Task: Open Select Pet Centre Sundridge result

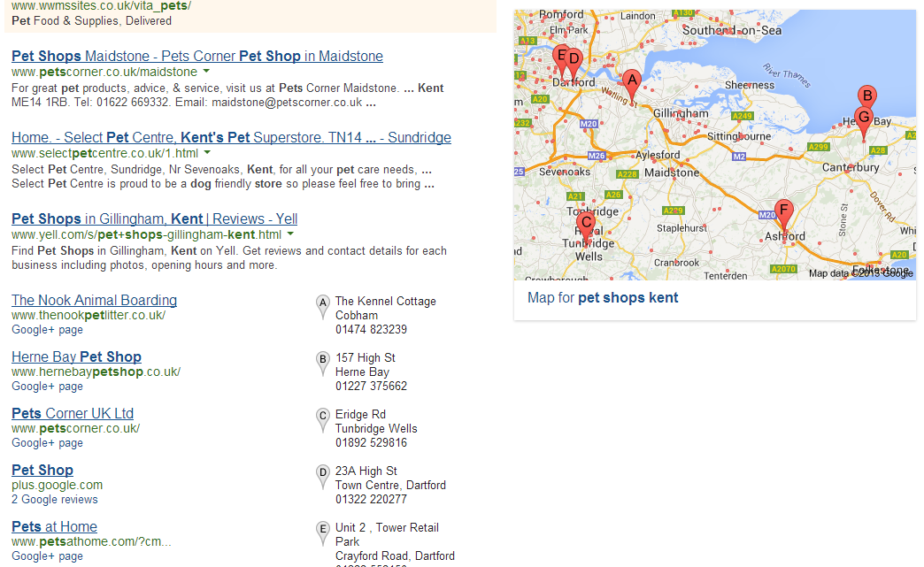Action: pos(231,137)
